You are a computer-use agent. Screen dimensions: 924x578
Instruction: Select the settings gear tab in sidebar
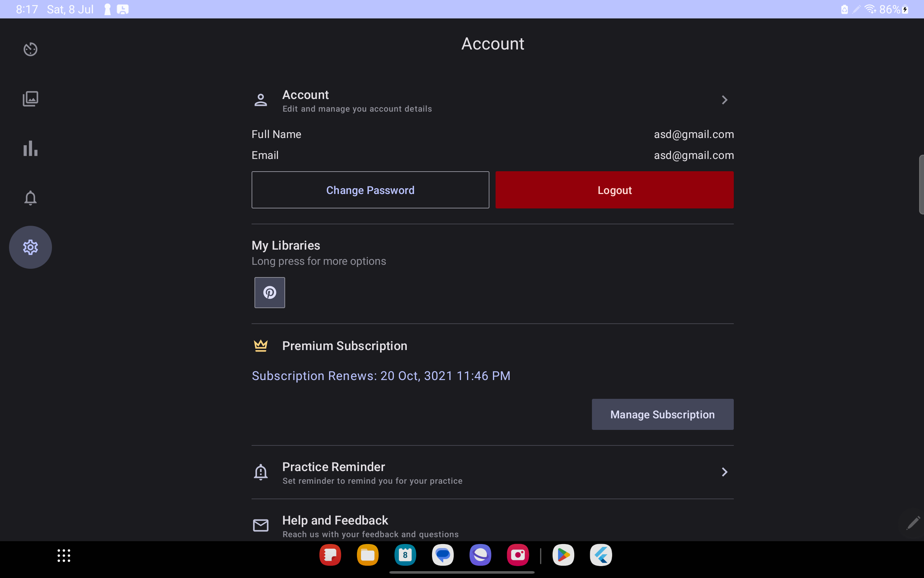30,247
